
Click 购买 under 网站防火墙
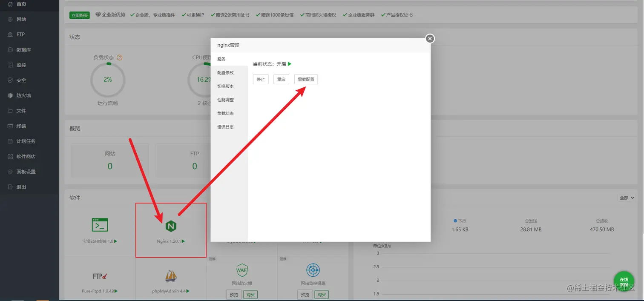(250, 295)
